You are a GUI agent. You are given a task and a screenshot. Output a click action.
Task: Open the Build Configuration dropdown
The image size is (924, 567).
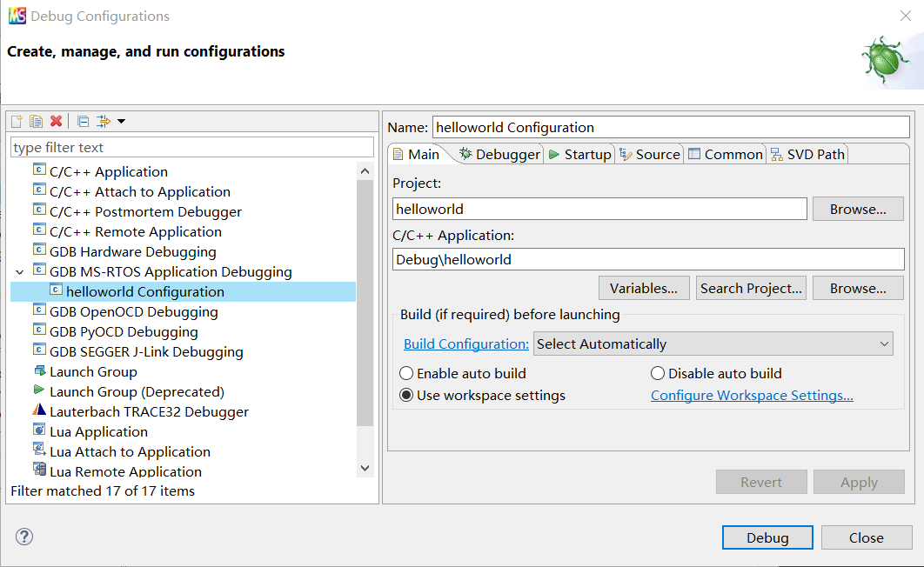click(713, 344)
